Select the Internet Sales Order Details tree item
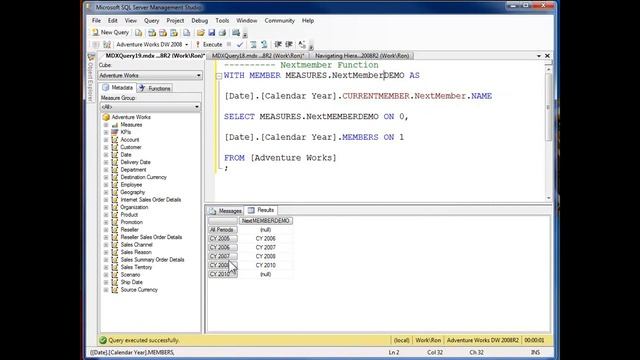 [151, 200]
